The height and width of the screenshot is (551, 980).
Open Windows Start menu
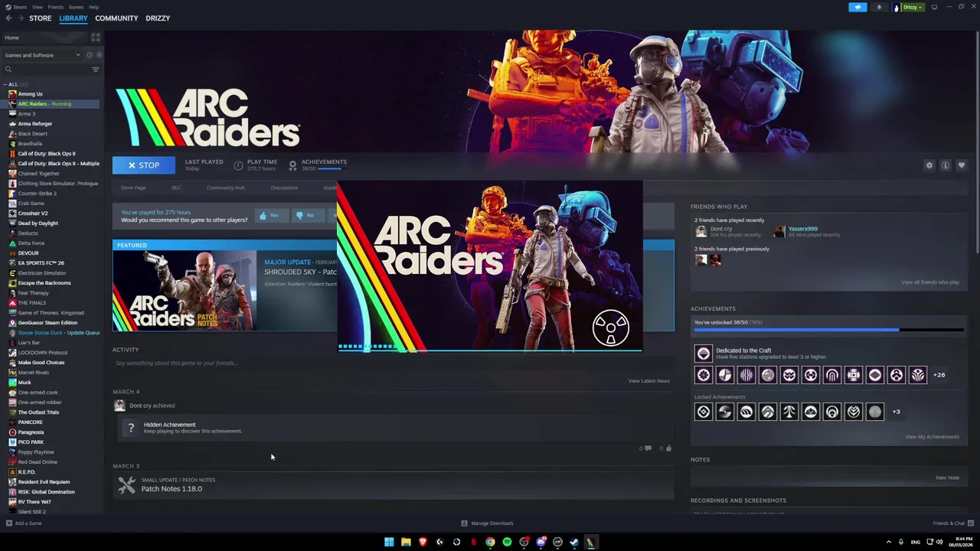[389, 542]
